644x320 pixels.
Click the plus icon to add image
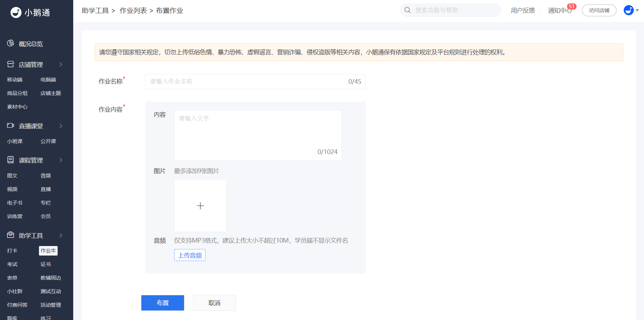tap(200, 206)
